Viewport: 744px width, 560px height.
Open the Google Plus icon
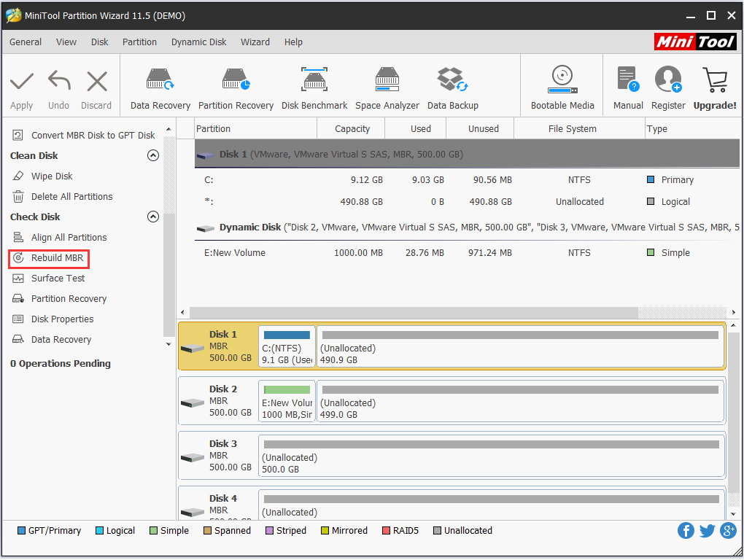tap(729, 531)
